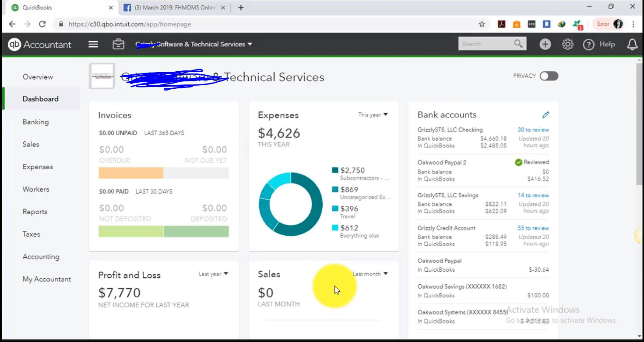644x342 pixels.
Task: Click the orange Overdue invoices bar
Action: pyautogui.click(x=131, y=173)
